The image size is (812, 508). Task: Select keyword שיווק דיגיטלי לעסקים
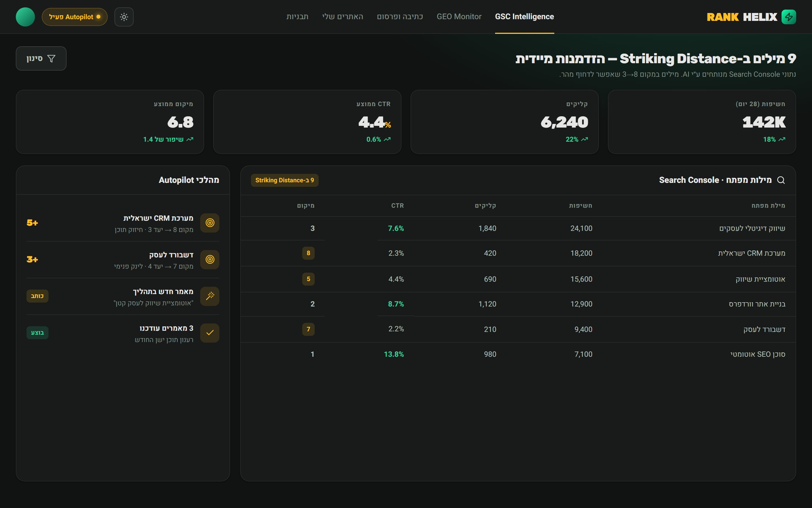pyautogui.click(x=752, y=229)
